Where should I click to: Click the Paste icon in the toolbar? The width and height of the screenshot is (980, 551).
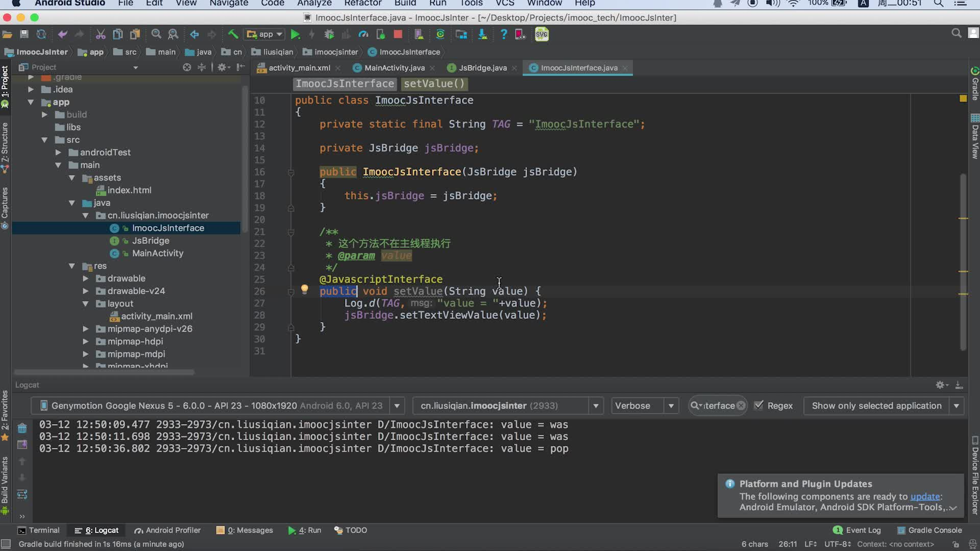[x=135, y=35]
